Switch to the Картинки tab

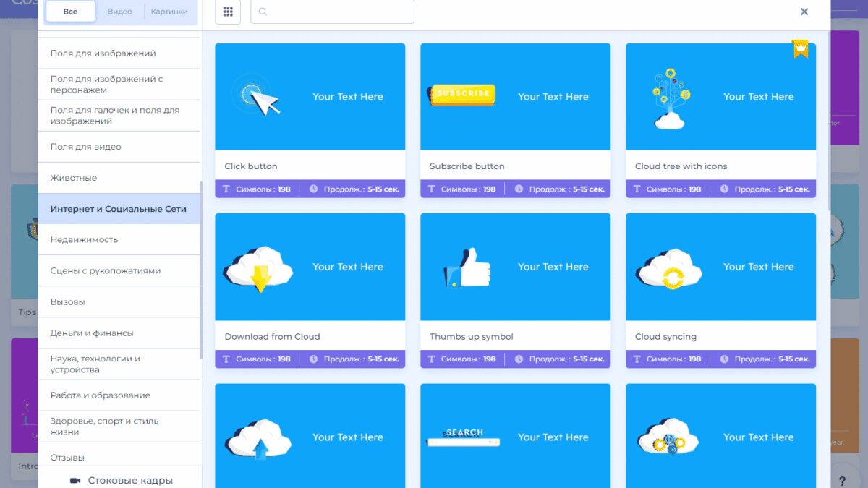click(x=169, y=12)
